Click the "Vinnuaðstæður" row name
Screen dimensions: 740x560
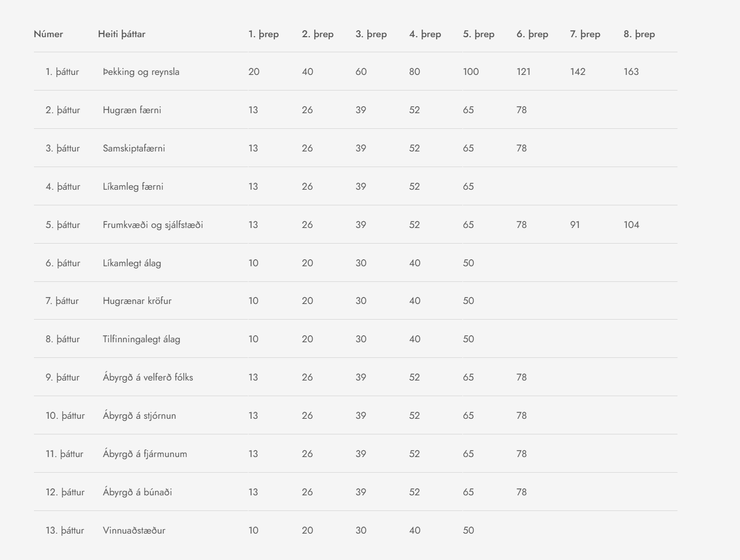(x=134, y=530)
